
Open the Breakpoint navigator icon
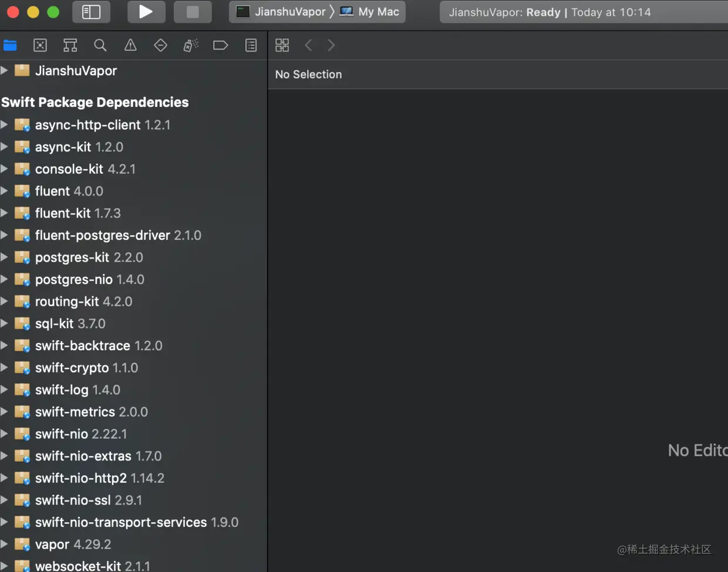(220, 45)
